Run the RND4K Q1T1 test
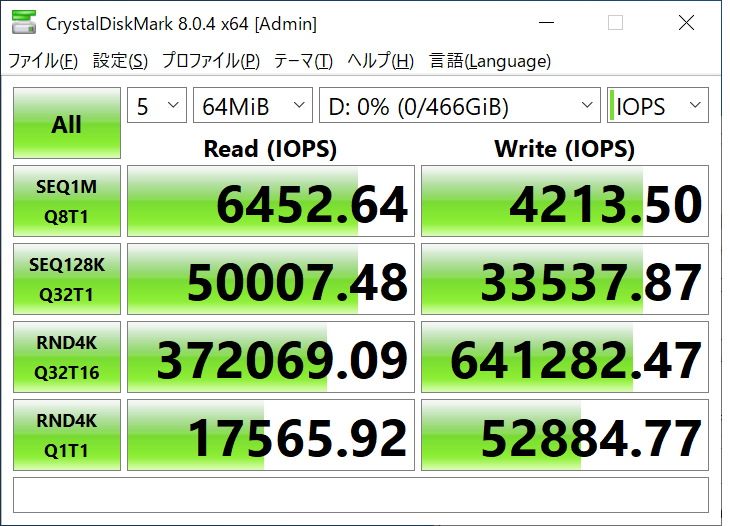Screen dimensions: 730x526 (67, 435)
